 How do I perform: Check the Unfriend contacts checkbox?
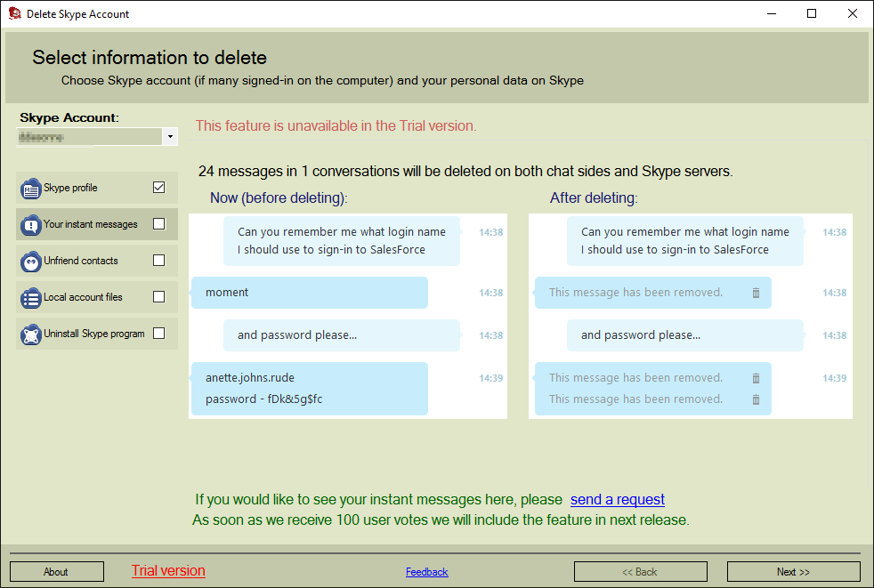click(x=158, y=261)
